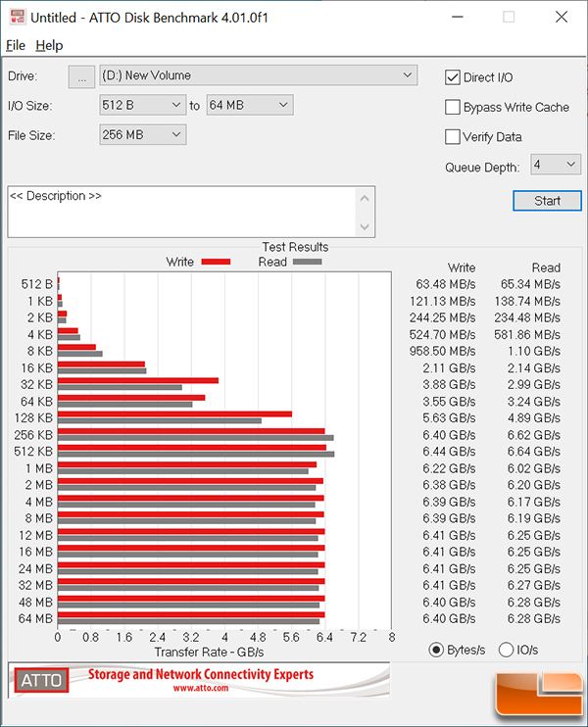Click the 1 MB row label
Screen dimensions: 588x727
(x=39, y=468)
